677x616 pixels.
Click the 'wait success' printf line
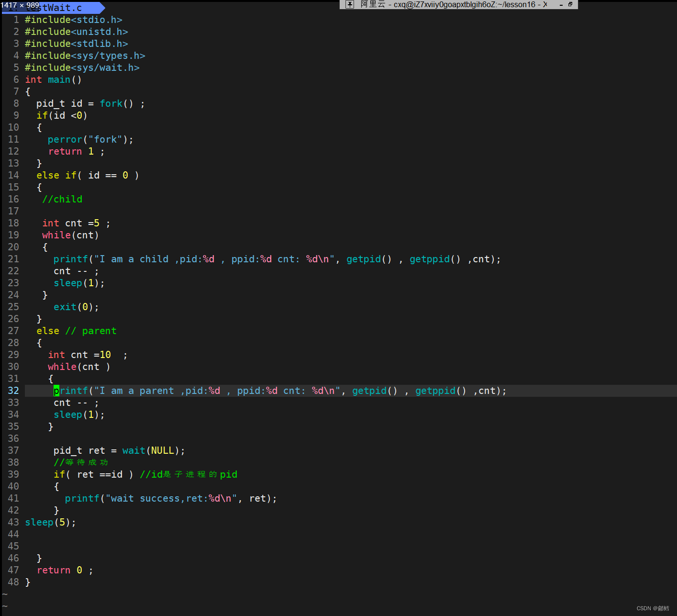[x=171, y=498]
